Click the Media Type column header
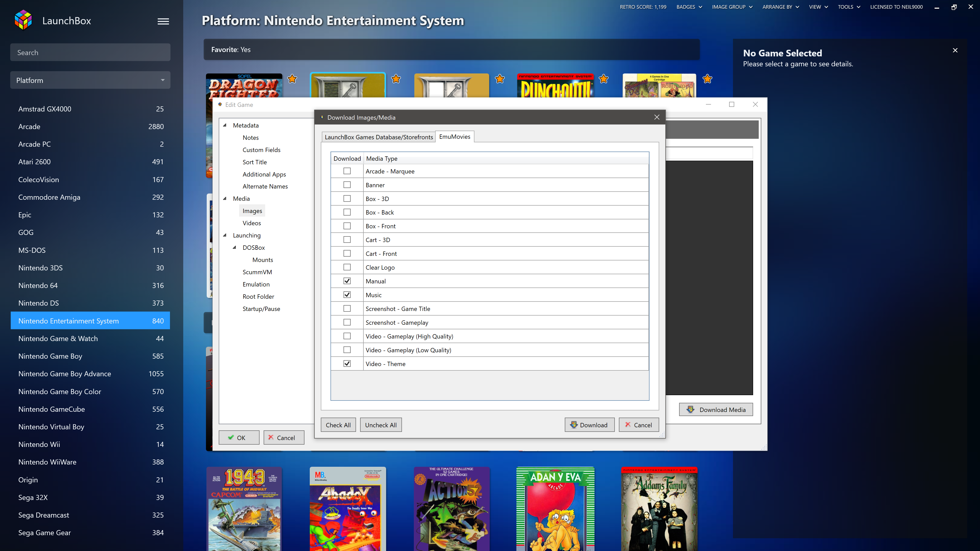 506,159
